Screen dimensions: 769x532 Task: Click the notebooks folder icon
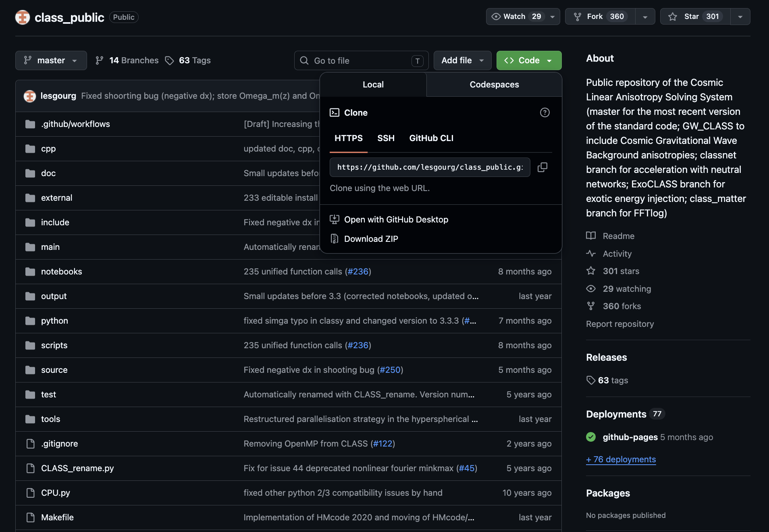[x=30, y=272]
